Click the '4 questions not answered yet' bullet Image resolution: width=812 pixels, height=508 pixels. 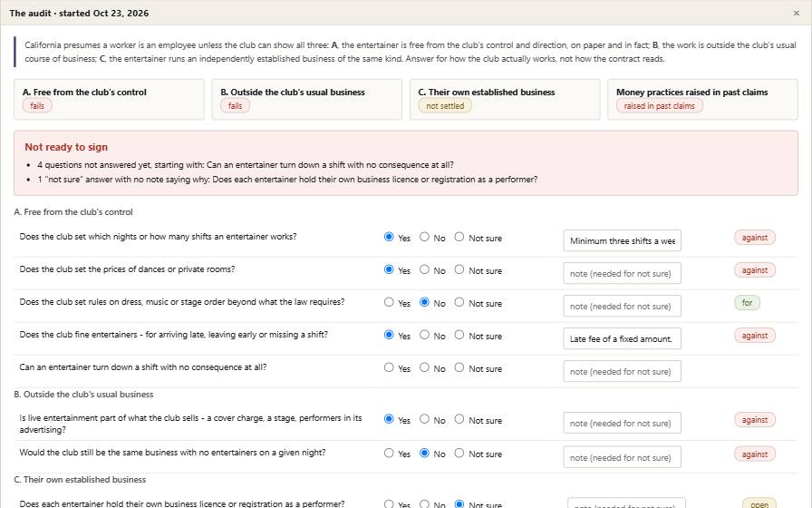coord(245,165)
